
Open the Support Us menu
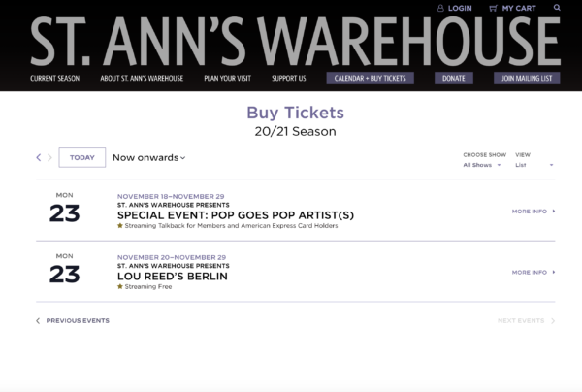tap(289, 78)
